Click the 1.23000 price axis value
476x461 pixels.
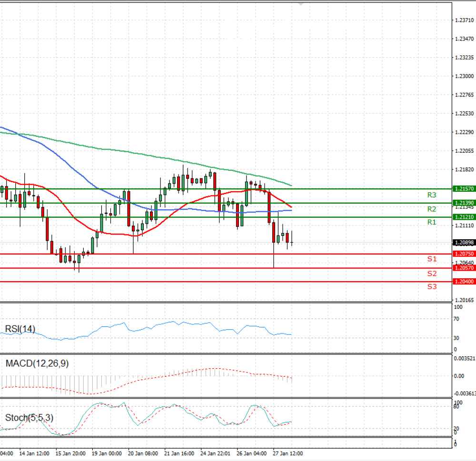click(x=465, y=76)
